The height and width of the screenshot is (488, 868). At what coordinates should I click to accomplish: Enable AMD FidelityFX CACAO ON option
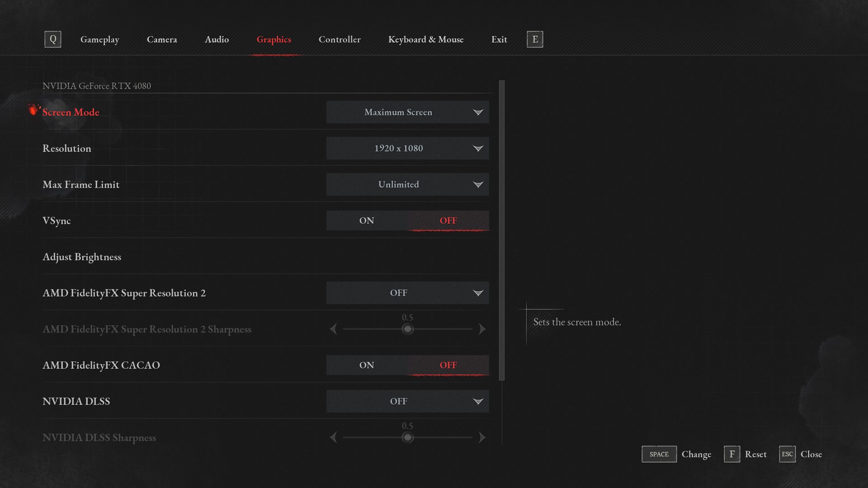(367, 365)
